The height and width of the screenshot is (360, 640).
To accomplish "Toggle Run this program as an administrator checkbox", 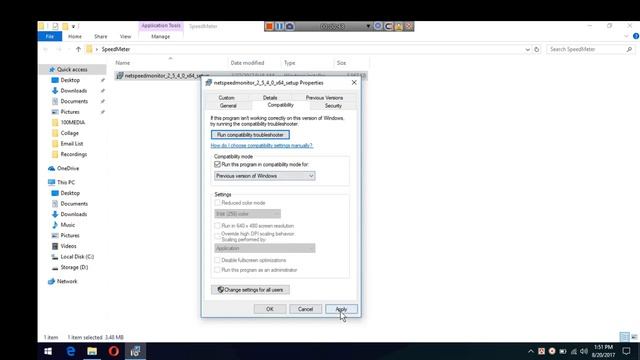I will (217, 270).
